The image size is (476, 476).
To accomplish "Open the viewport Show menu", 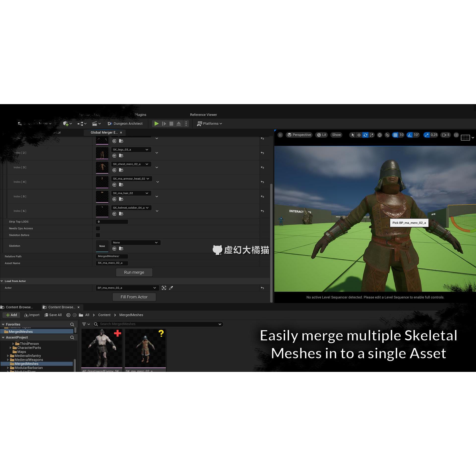I will tap(336, 135).
